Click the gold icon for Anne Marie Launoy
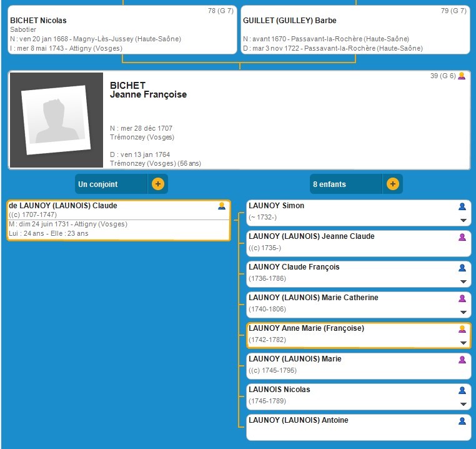The image size is (476, 449). click(462, 329)
